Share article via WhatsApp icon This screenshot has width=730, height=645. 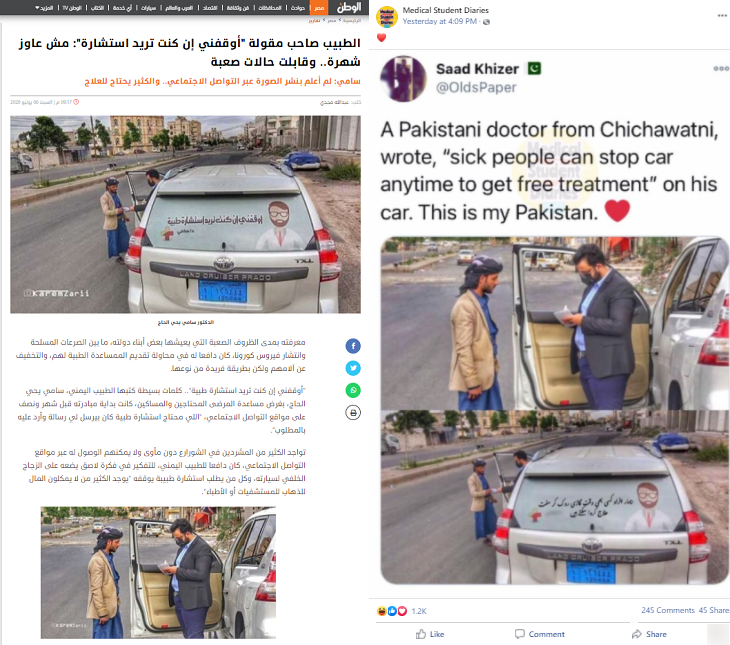353,390
